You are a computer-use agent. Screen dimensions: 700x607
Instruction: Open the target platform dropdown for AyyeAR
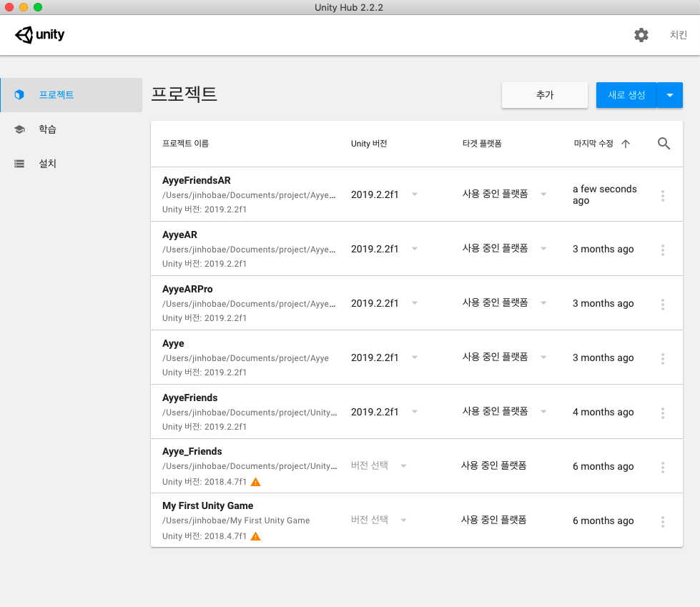click(505, 248)
